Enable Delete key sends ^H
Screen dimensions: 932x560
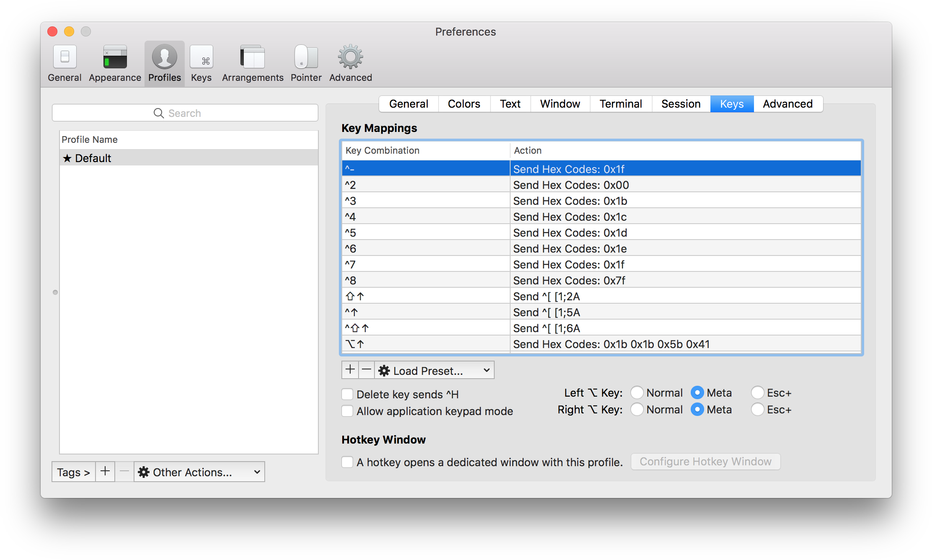click(347, 394)
